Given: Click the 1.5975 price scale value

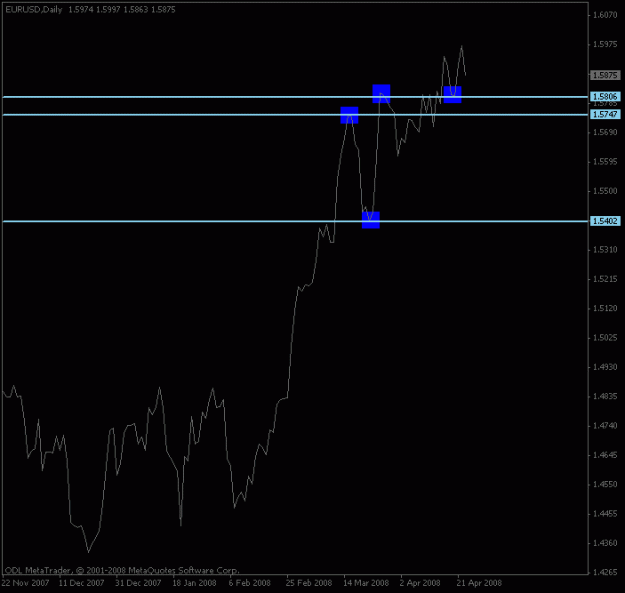Looking at the screenshot, I should [x=605, y=44].
